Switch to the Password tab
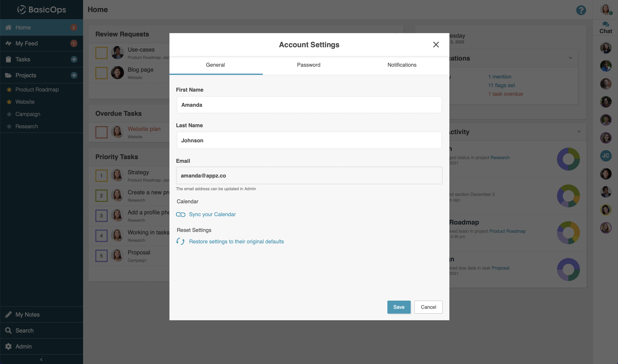The image size is (618, 364). click(309, 65)
